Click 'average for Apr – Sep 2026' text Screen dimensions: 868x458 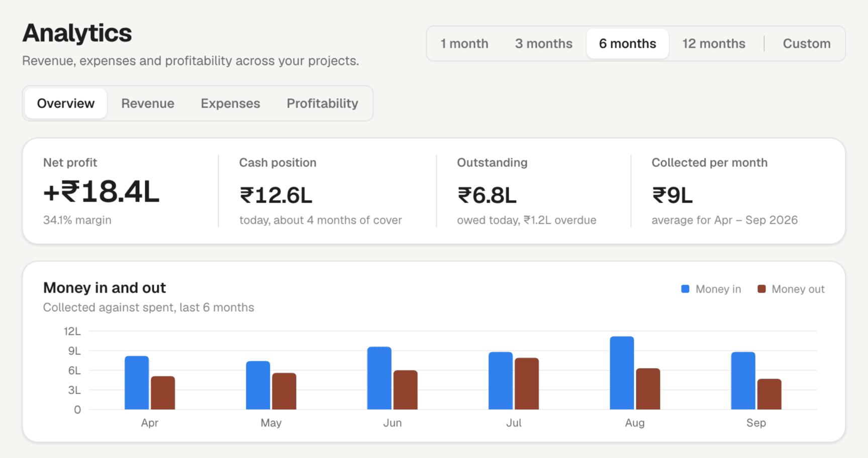click(x=724, y=220)
